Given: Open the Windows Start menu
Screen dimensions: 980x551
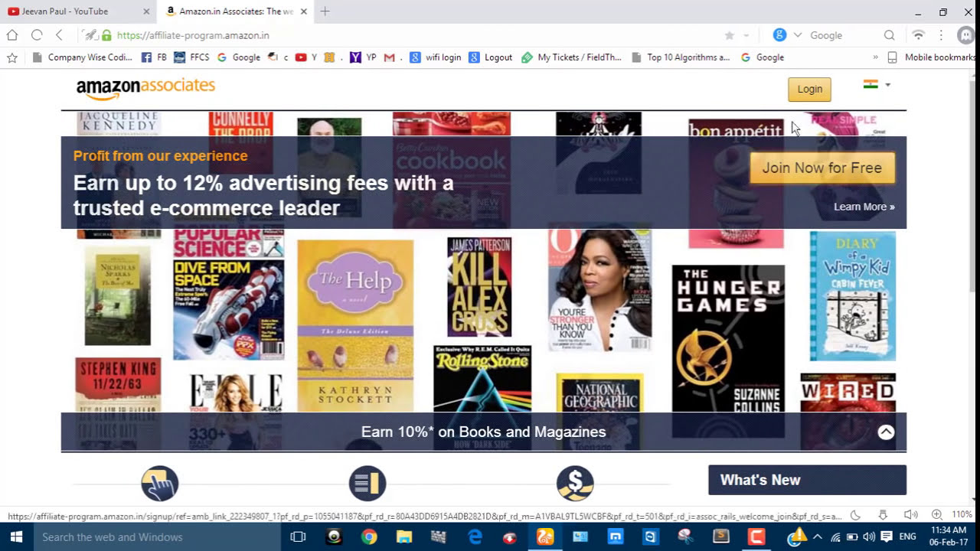Looking at the screenshot, I should click(x=16, y=537).
